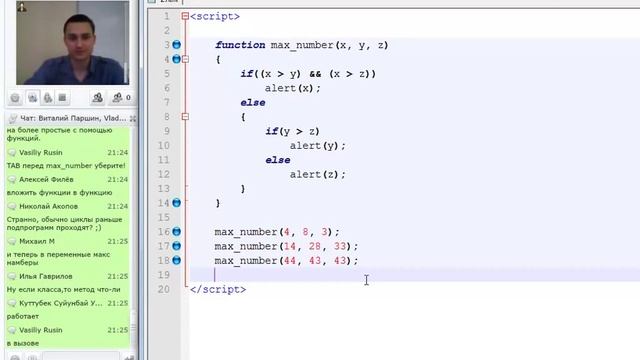Click 'alert(z);' on line 12
640x360 pixels.
(x=318, y=175)
